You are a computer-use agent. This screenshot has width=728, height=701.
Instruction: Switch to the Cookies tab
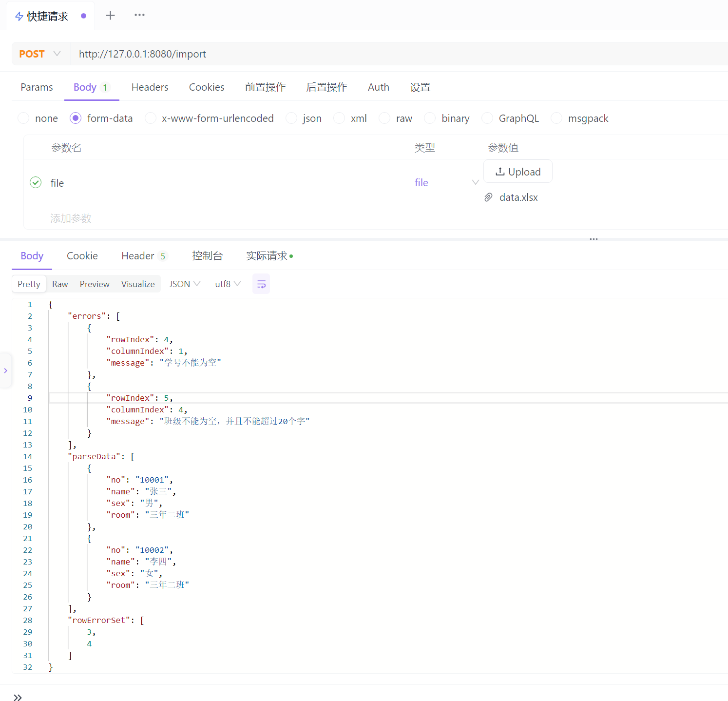pos(207,87)
